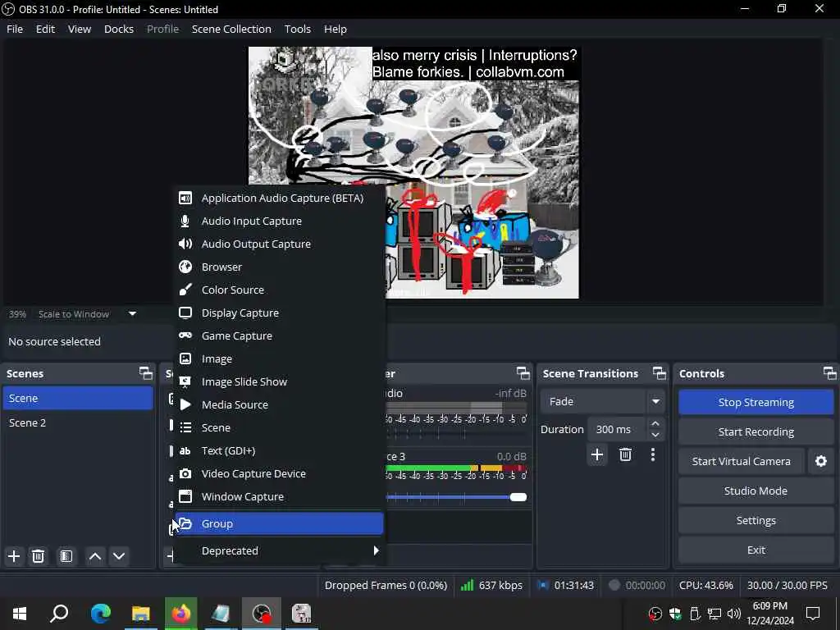Open the Help menu
This screenshot has height=630, width=840.
tap(336, 29)
